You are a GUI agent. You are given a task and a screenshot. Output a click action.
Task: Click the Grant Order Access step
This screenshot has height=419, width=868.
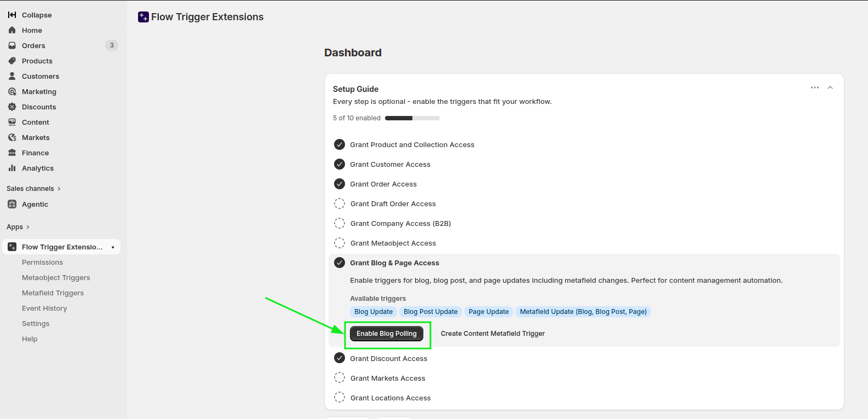(x=383, y=184)
